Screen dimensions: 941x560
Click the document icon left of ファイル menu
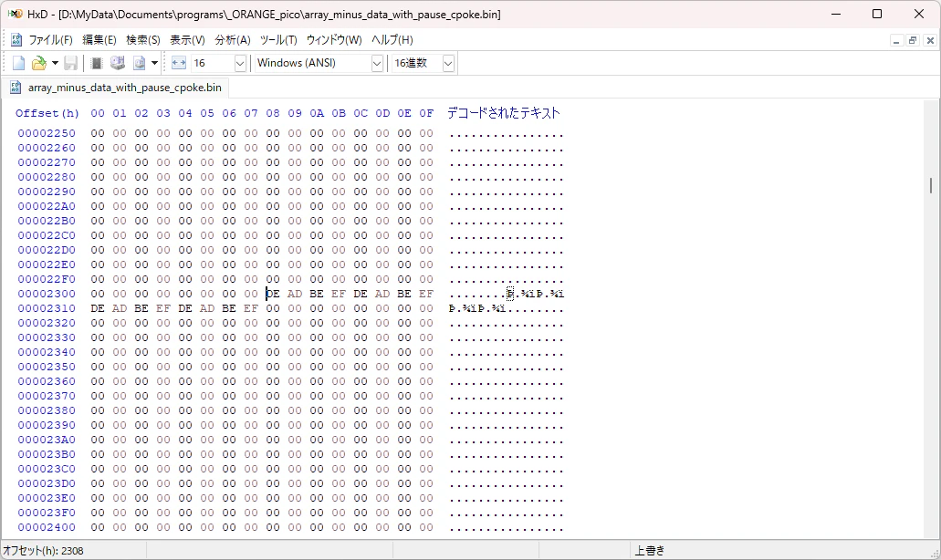tap(16, 40)
